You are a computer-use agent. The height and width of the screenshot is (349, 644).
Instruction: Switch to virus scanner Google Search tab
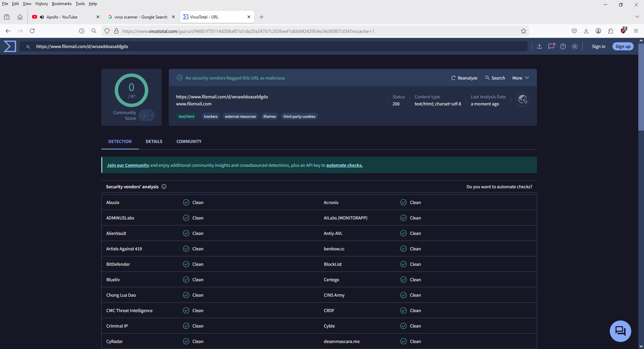click(x=141, y=17)
